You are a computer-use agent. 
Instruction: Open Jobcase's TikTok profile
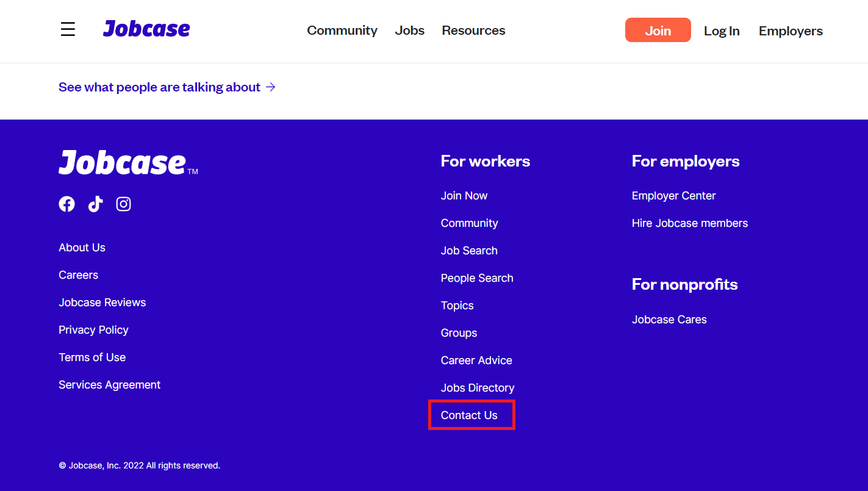(95, 204)
